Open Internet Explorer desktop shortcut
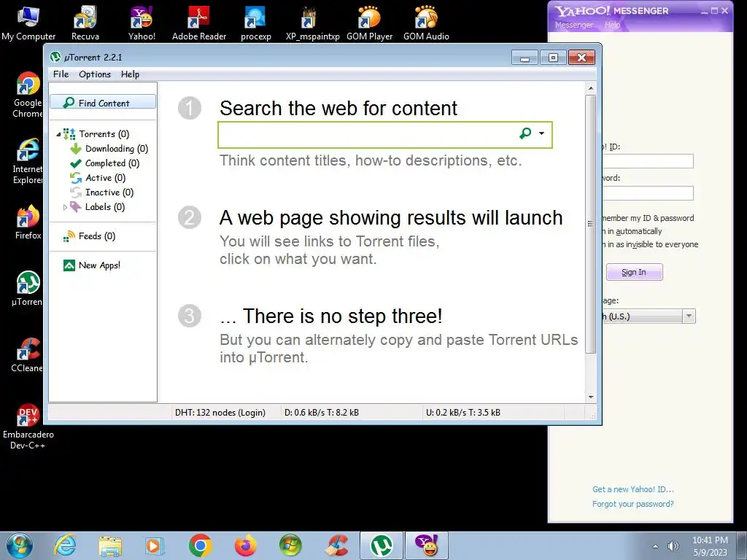Viewport: 747px width, 560px height. click(x=28, y=161)
